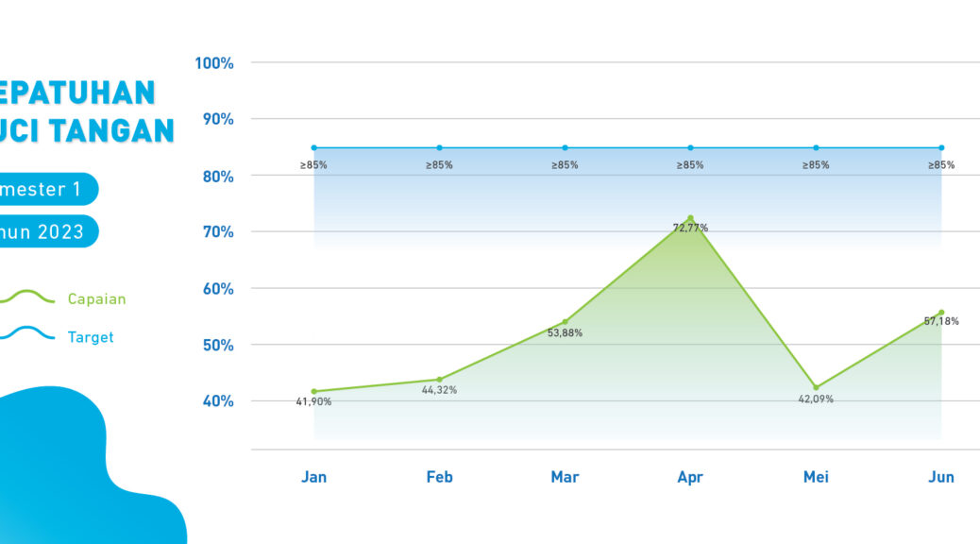Click the 70% y-axis label
Image resolution: width=980 pixels, height=544 pixels.
217,232
